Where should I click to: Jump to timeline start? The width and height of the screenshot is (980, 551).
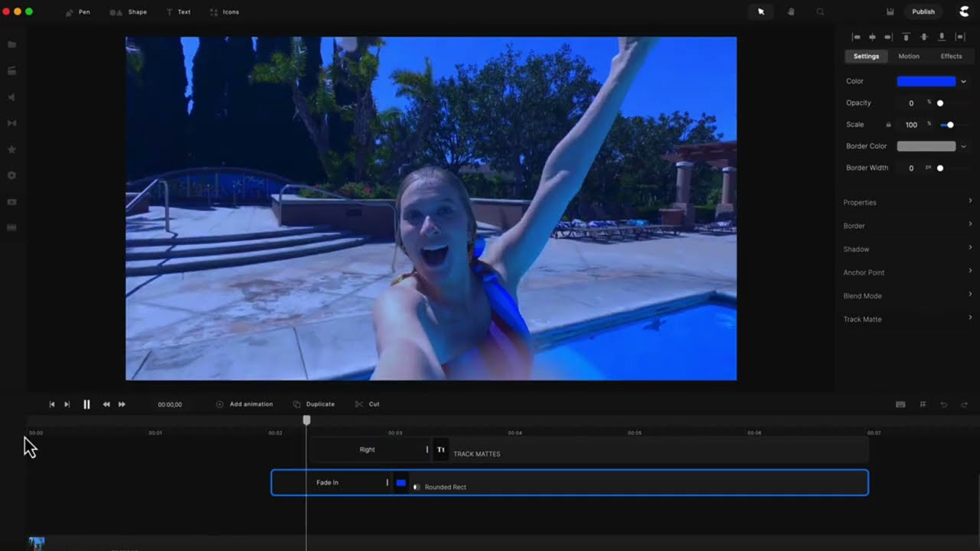52,404
